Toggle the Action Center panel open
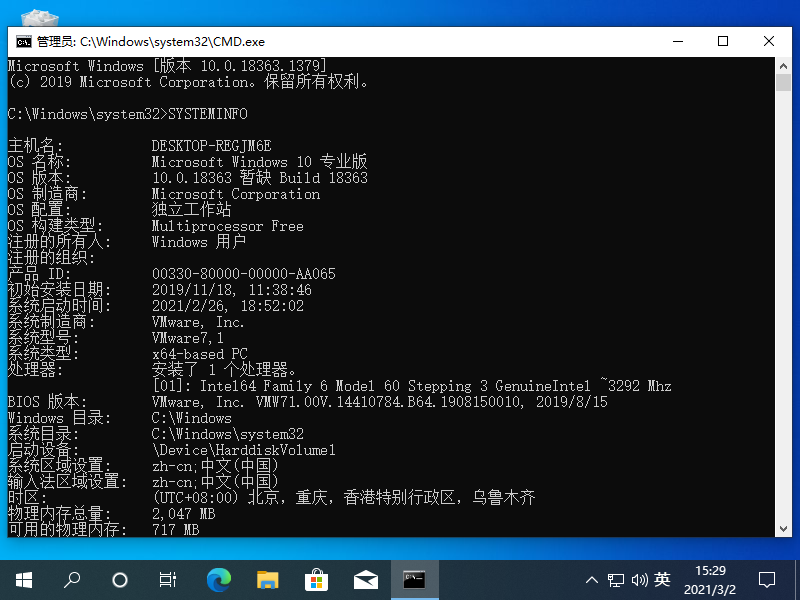The image size is (800, 600). click(x=766, y=579)
